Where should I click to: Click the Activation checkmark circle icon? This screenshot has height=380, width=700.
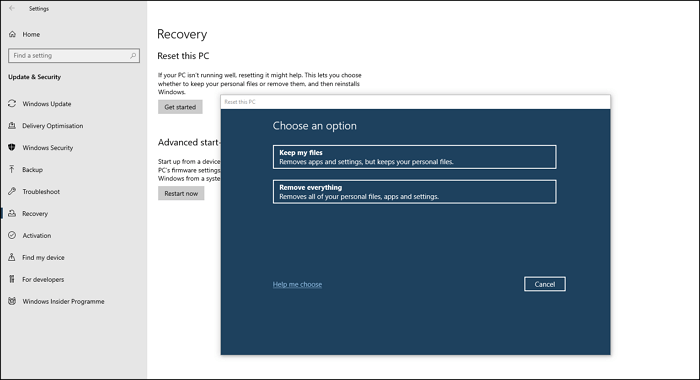point(12,235)
